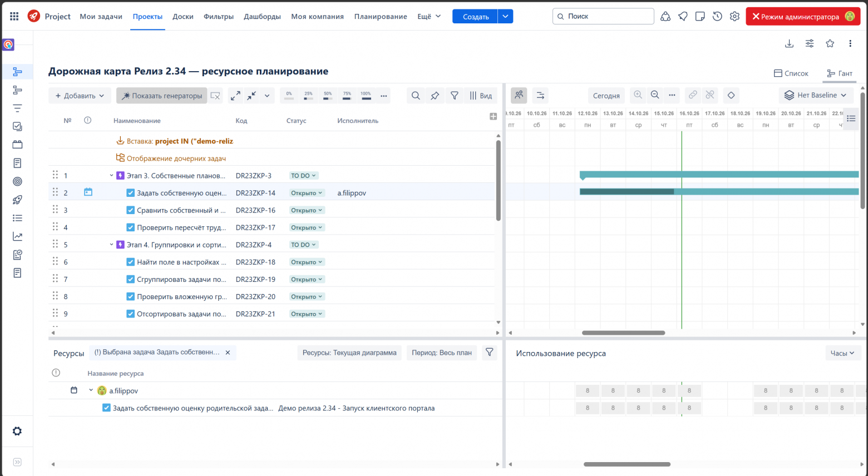The width and height of the screenshot is (868, 476).
Task: Toggle checkbox for task DR23ZKP-17
Action: [x=130, y=227]
